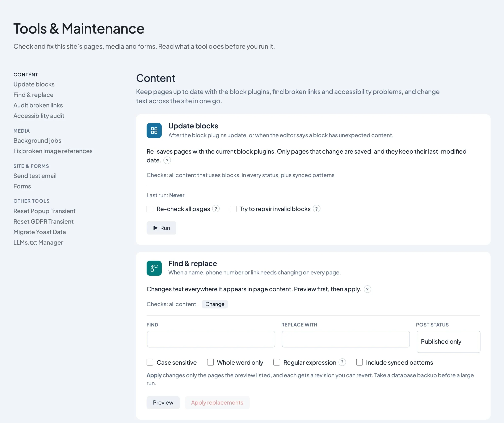
Task: Open help tip for Re-check all pages
Action: pyautogui.click(x=216, y=209)
